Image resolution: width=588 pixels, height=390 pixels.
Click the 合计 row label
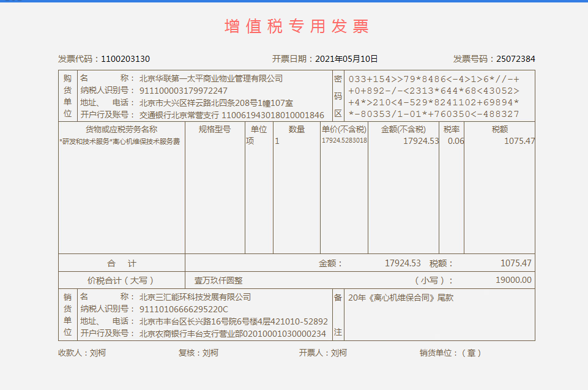(x=122, y=263)
